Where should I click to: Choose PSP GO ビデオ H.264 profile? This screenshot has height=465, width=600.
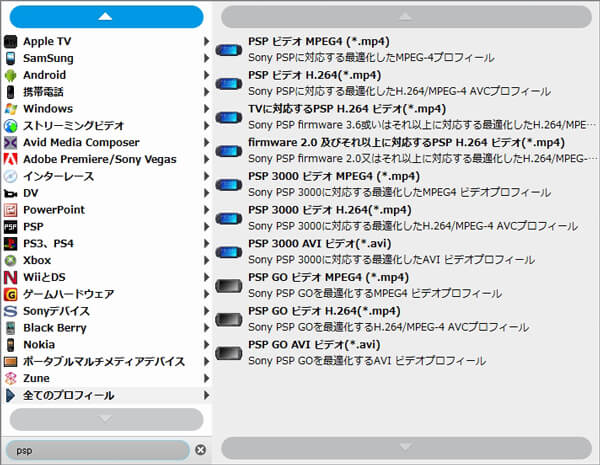click(406, 319)
